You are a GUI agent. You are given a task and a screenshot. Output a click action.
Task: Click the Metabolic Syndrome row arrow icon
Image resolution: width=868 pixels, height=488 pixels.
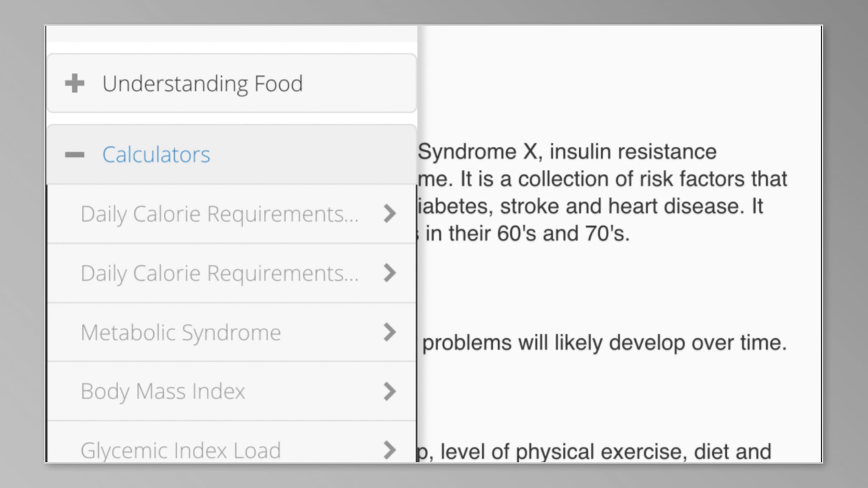[x=390, y=332]
